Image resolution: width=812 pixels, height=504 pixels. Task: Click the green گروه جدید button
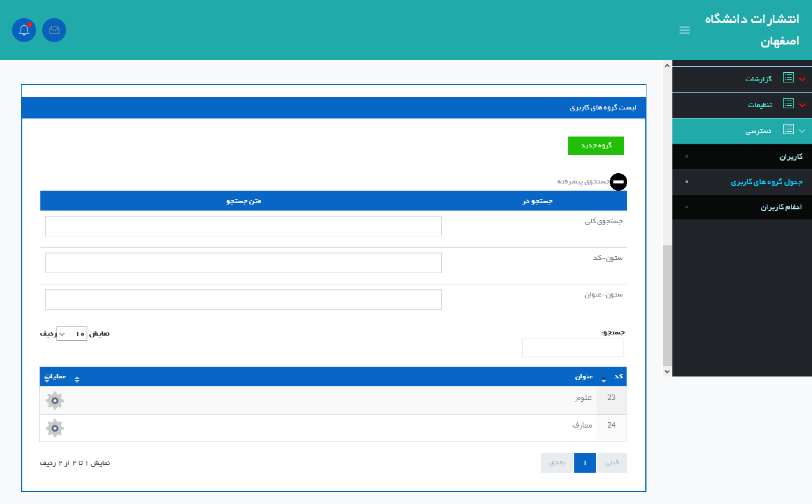coord(596,146)
